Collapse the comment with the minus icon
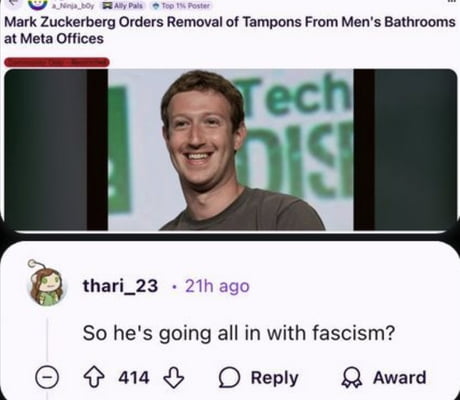460x400 pixels. pos(47,377)
